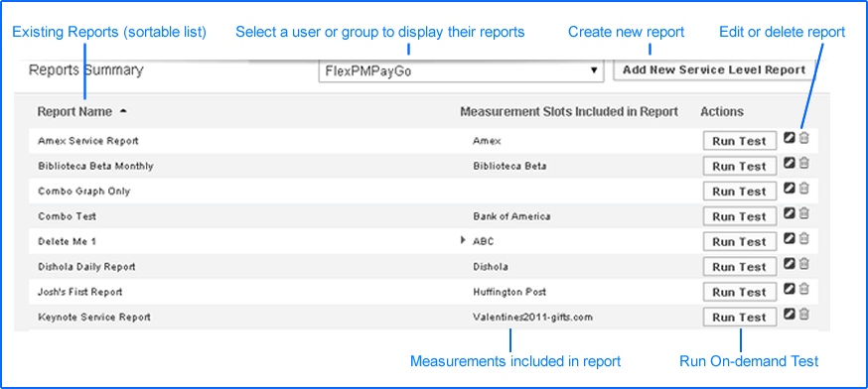Delete the Combo Graph Only report
This screenshot has height=389, width=868.
tap(804, 189)
